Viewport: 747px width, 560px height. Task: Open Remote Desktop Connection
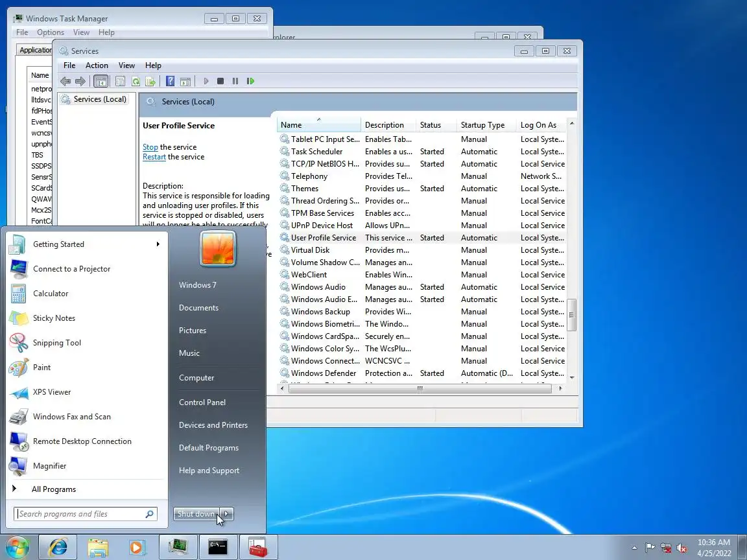click(x=86, y=441)
